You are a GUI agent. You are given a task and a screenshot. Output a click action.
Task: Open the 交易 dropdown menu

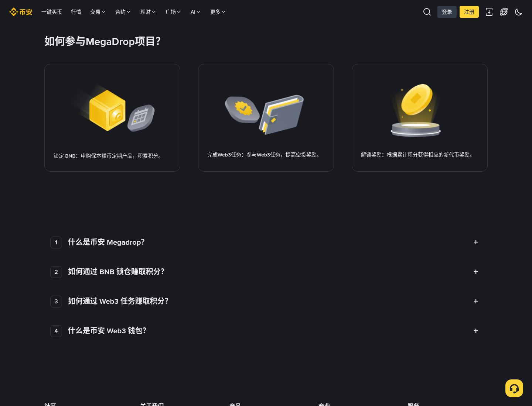pos(98,12)
